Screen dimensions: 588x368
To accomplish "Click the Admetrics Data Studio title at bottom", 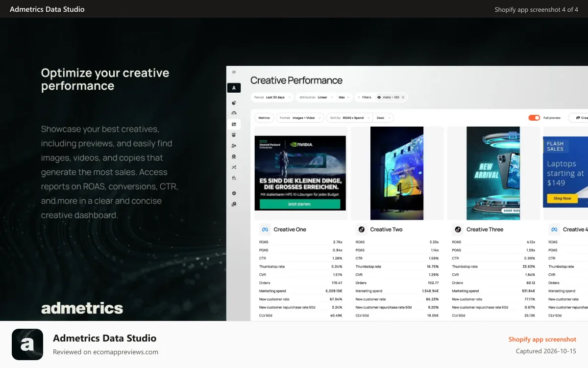I will pyautogui.click(x=105, y=338).
